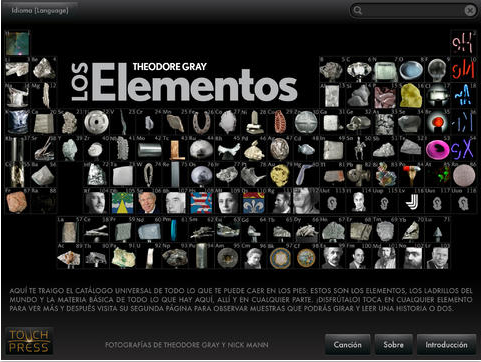Open the Livermorium (Lv) logo tile
The width and height of the screenshot is (481, 362).
(x=411, y=201)
